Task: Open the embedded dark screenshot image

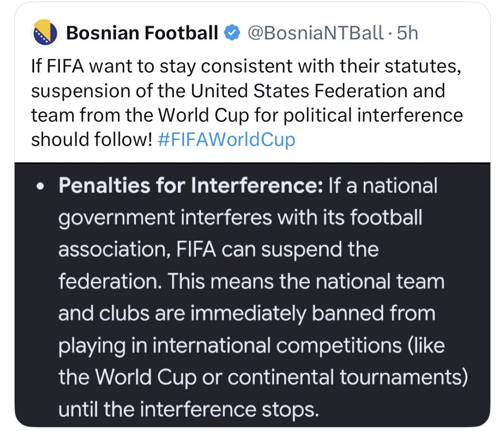Action: pyautogui.click(x=252, y=295)
